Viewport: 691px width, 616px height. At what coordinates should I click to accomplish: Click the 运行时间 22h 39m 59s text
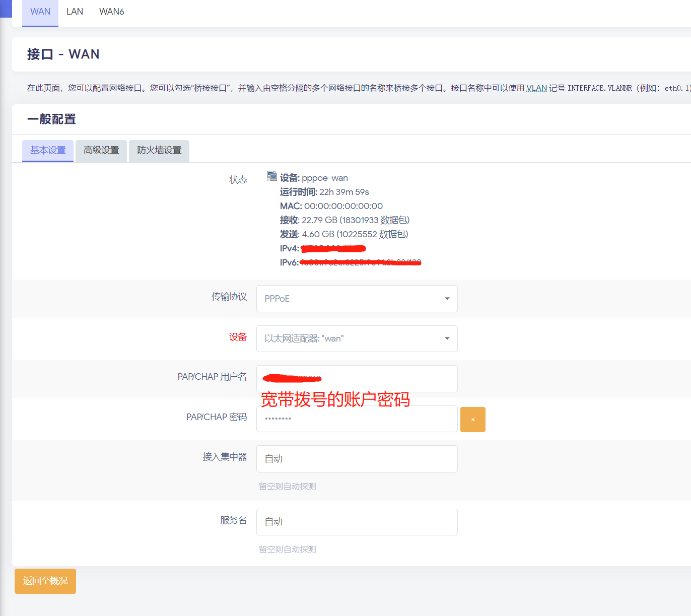324,192
